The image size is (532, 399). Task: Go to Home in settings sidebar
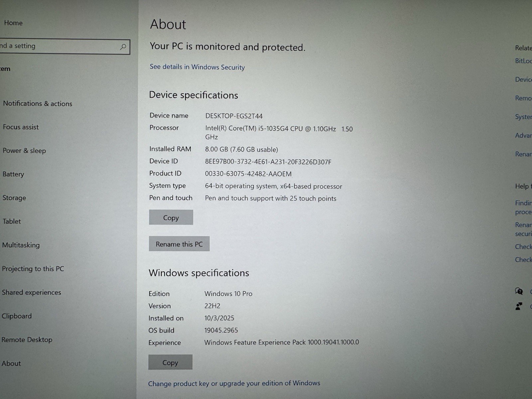click(13, 23)
